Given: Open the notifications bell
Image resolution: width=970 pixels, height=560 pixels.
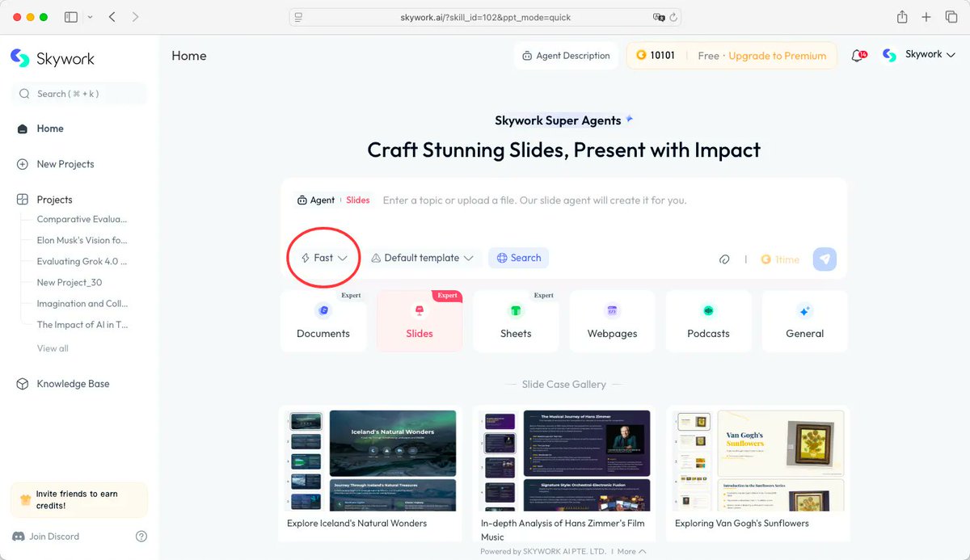Looking at the screenshot, I should click(858, 56).
